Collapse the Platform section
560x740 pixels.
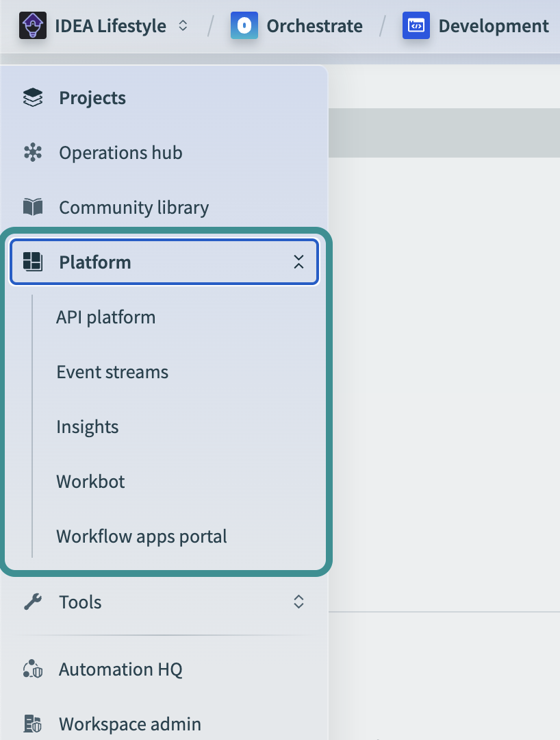(298, 262)
